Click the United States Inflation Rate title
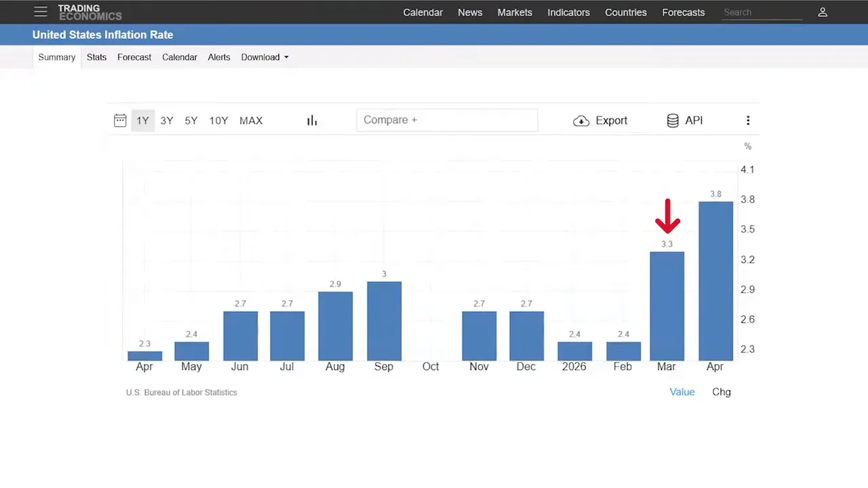 tap(102, 35)
